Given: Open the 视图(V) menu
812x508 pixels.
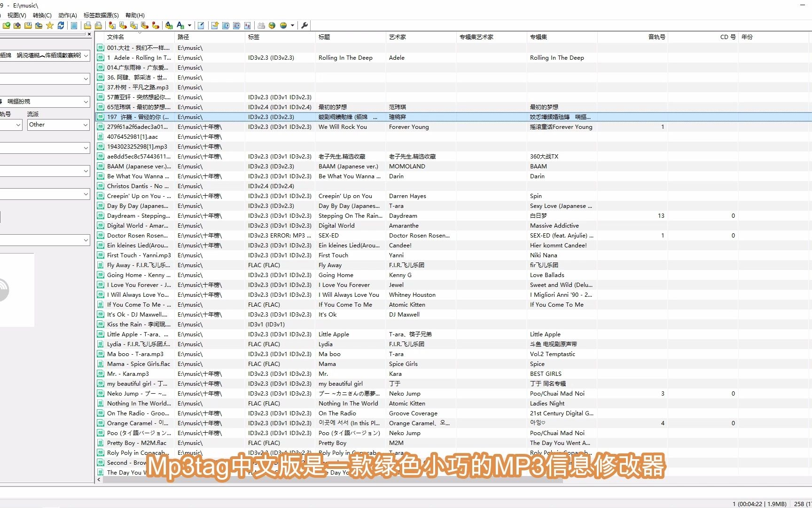Looking at the screenshot, I should pos(16,16).
